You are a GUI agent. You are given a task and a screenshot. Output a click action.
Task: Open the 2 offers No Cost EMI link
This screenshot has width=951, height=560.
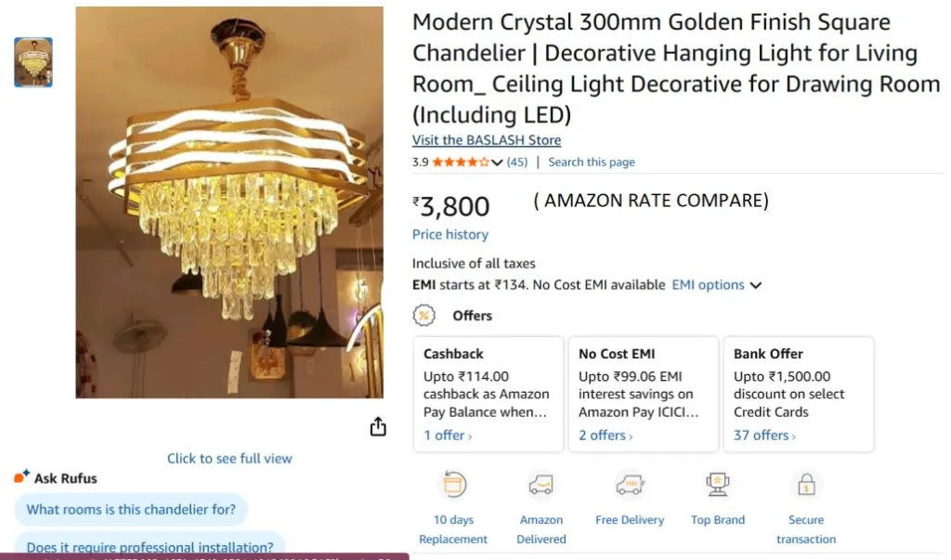[x=606, y=436]
